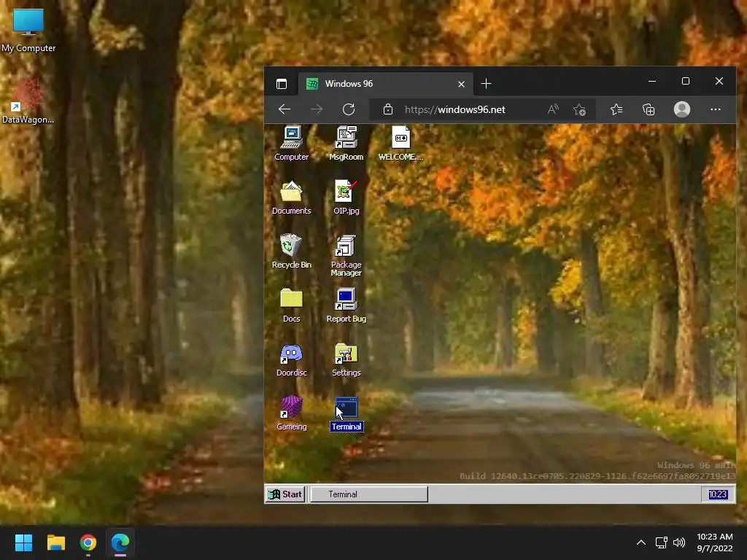Open My Computer on the desktop
This screenshot has width=747, height=560.
[x=28, y=31]
